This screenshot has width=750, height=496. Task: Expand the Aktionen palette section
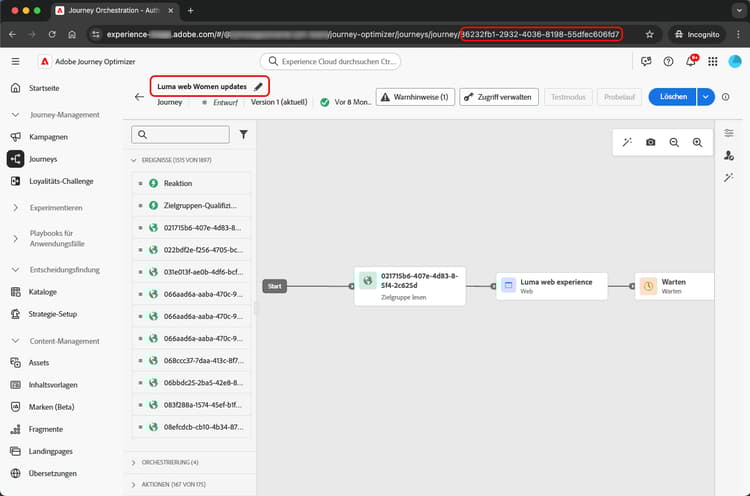(133, 485)
